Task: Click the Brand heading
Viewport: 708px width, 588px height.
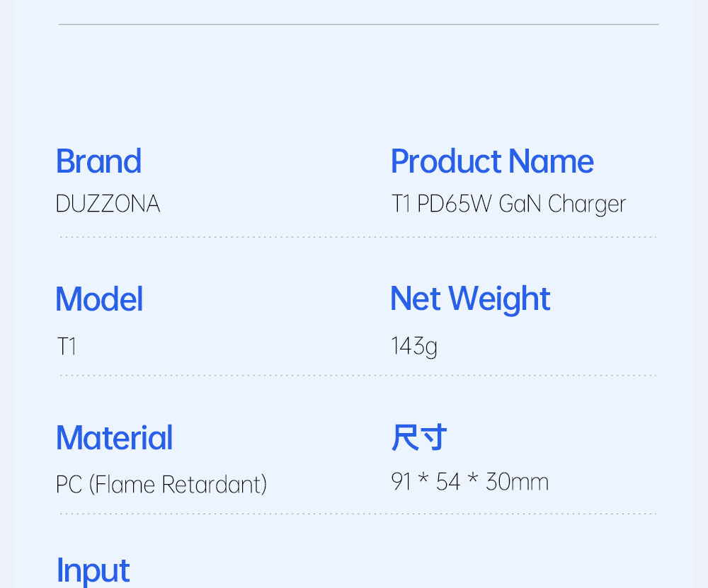Action: click(x=98, y=161)
